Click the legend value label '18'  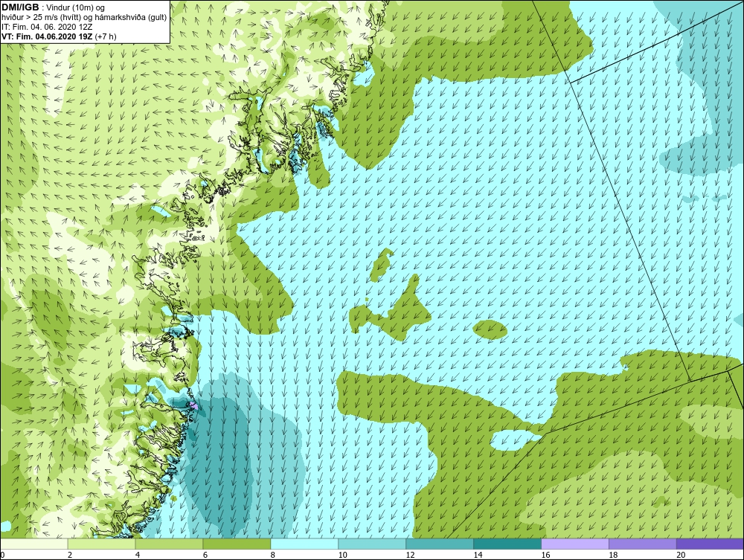coord(613,555)
